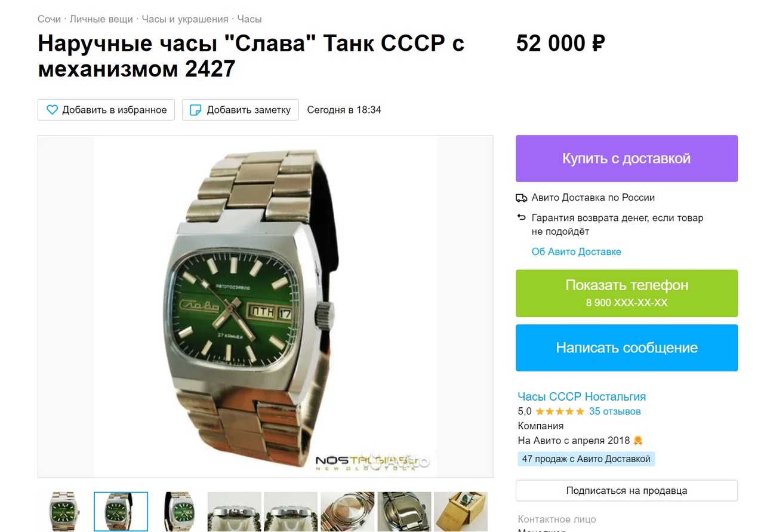Image resolution: width=764 pixels, height=532 pixels.
Task: Click the delivery truck icon
Action: (x=521, y=198)
